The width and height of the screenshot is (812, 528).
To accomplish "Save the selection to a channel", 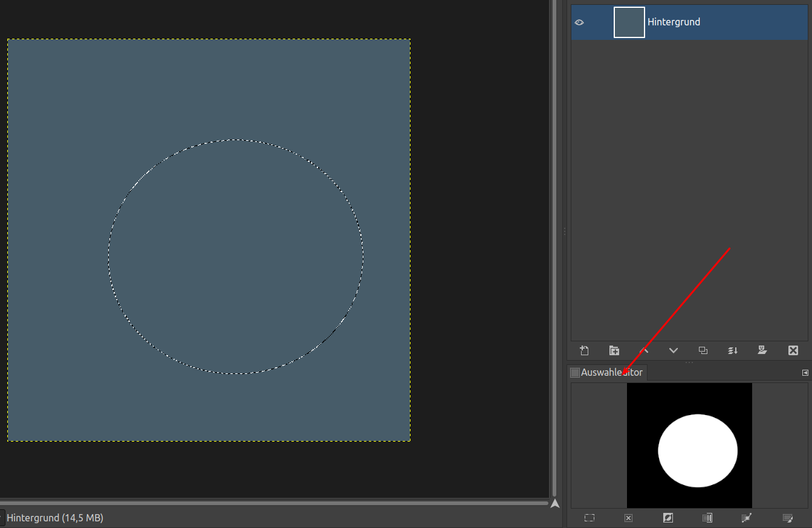I will [707, 518].
